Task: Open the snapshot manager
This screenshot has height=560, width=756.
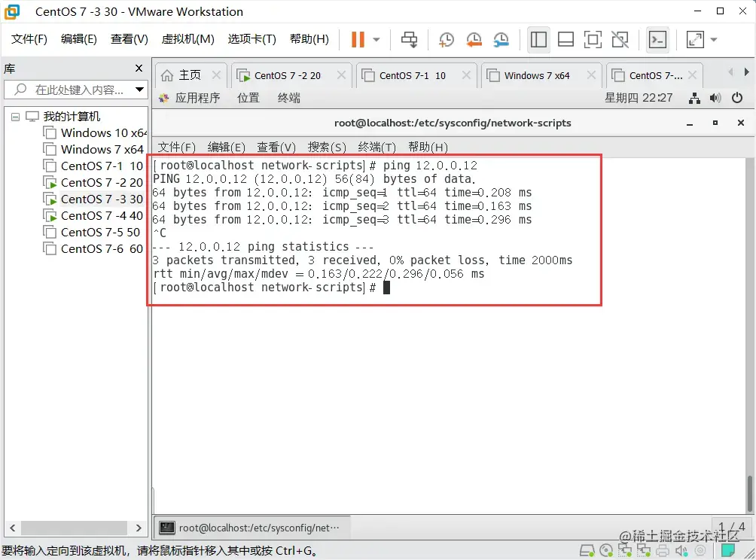Action: [x=501, y=40]
